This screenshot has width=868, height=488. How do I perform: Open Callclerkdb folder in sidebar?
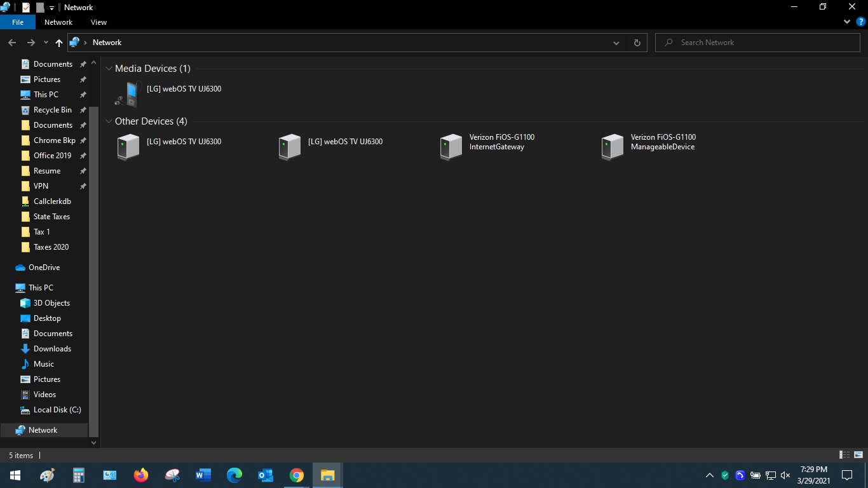[52, 201]
